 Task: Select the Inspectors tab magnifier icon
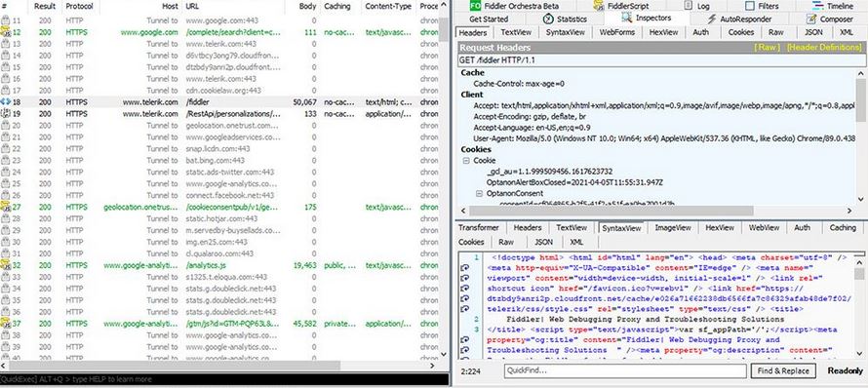627,19
